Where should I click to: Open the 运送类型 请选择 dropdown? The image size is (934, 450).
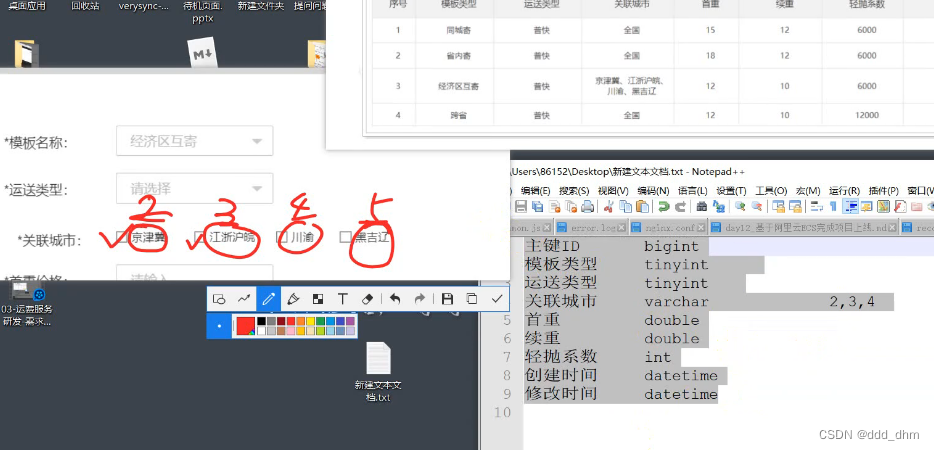point(195,188)
